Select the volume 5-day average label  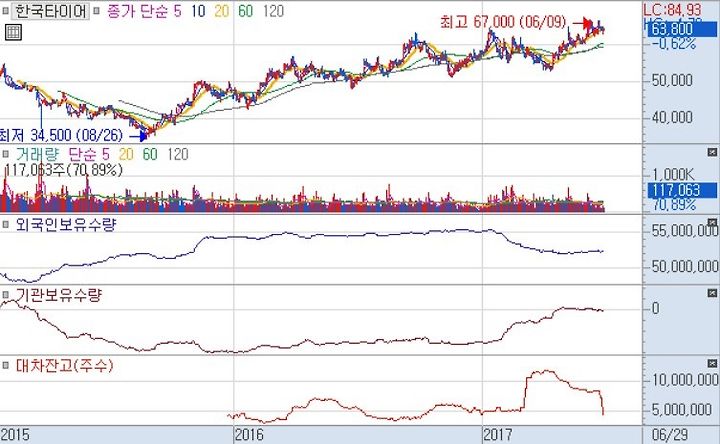point(106,154)
